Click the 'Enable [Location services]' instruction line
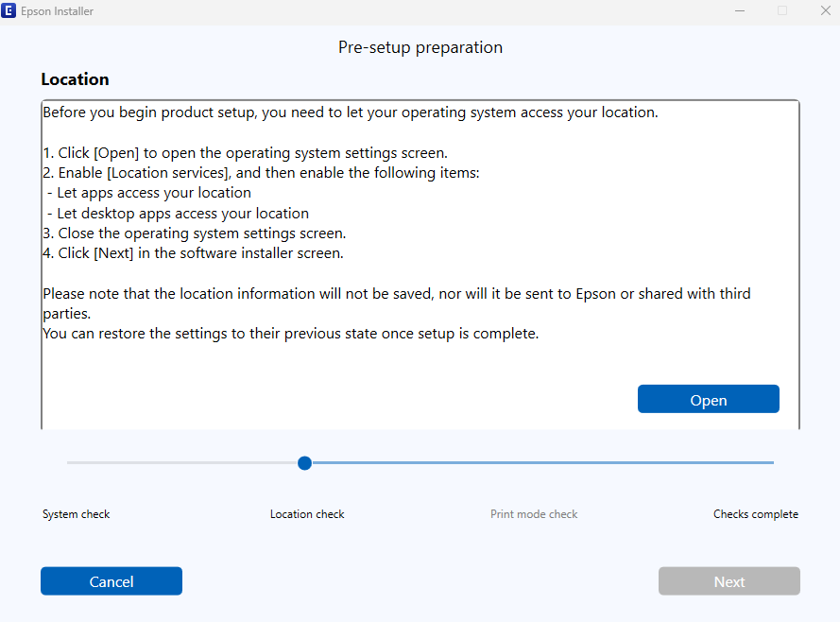Viewport: 840px width, 622px height. [262, 173]
